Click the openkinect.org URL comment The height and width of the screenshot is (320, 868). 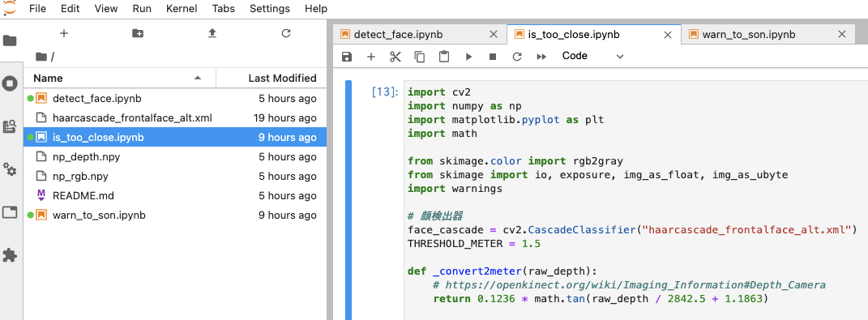629,285
